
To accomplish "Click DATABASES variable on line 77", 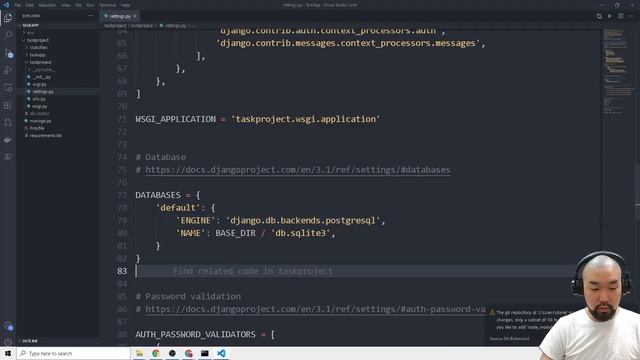I will (158, 195).
